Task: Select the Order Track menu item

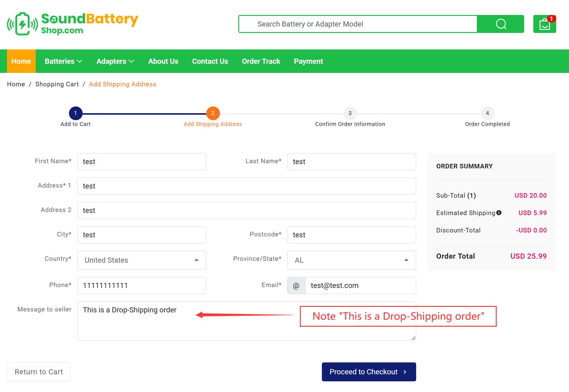Action: 261,61
